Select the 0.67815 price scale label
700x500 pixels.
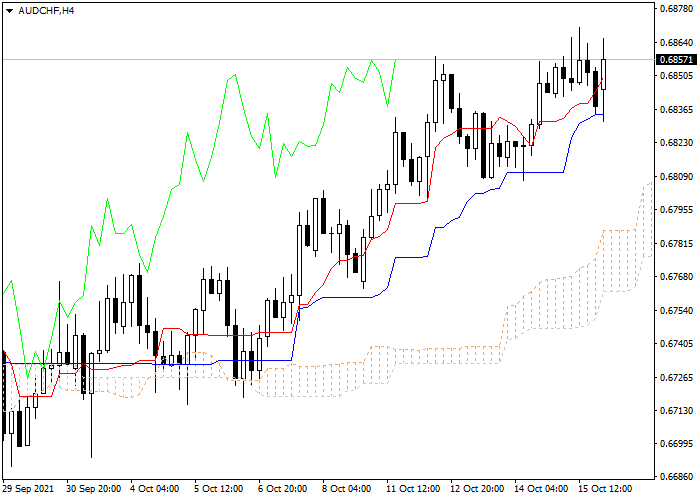tap(676, 244)
